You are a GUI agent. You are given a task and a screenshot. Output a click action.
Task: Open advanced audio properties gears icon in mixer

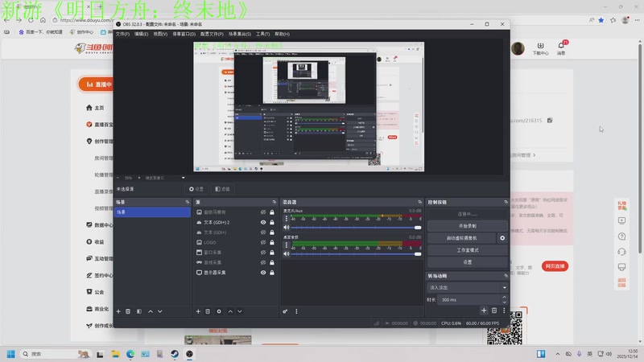tap(285, 311)
